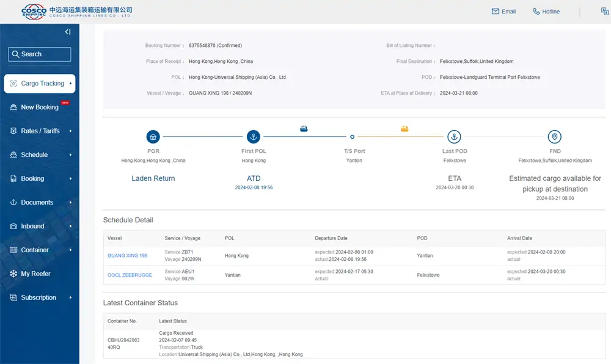
Task: Open the OOCL ZEEBRUGGE vessel link
Action: [130, 275]
